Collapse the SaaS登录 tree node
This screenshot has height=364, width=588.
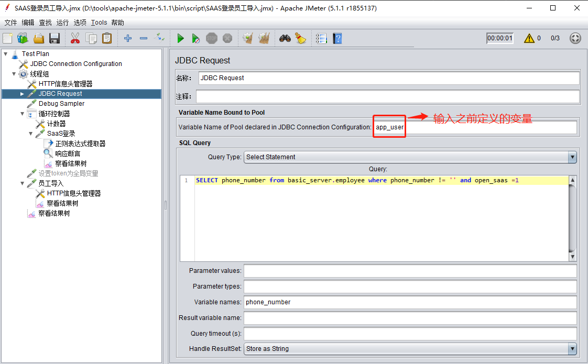(x=31, y=134)
